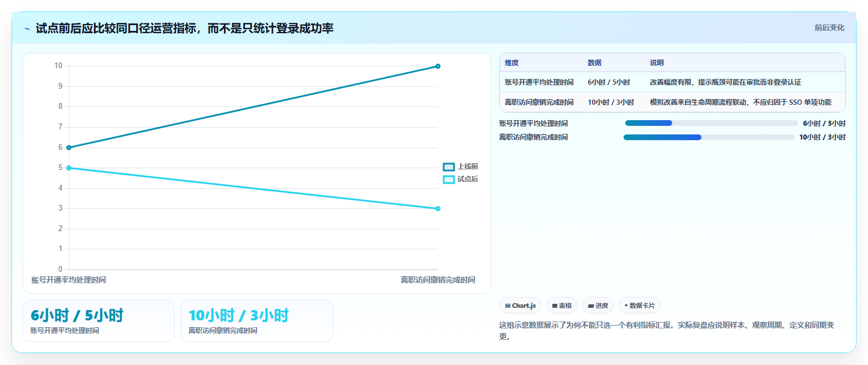Image resolution: width=868 pixels, height=365 pixels.
Task: Click the 数据 column header
Action: click(x=594, y=63)
